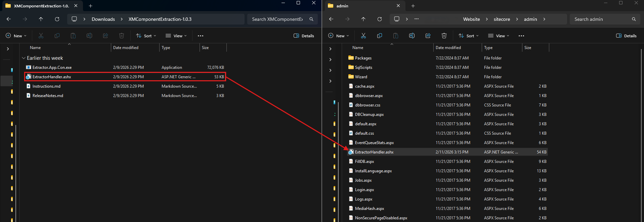Screen dimensions: 644x222
Task: Click Share icon in left window toolbar
Action: 105,36
